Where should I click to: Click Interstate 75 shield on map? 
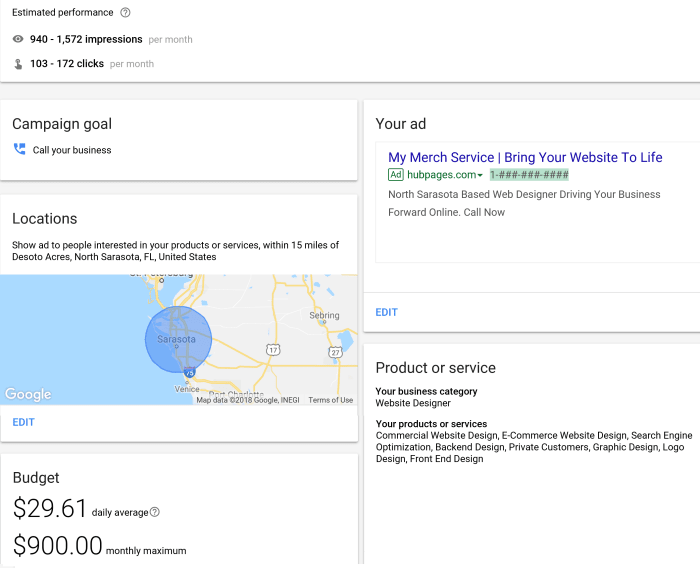(x=189, y=372)
